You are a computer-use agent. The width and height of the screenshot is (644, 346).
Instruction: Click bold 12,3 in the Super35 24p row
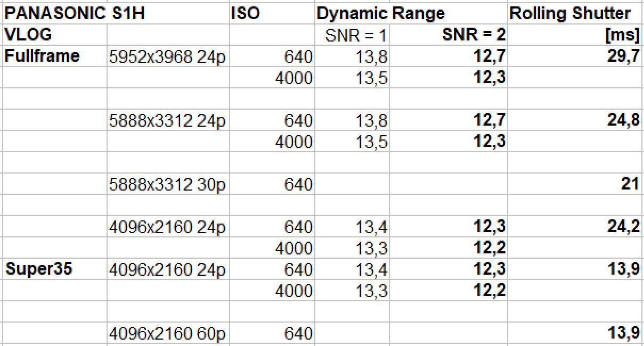pos(490,269)
